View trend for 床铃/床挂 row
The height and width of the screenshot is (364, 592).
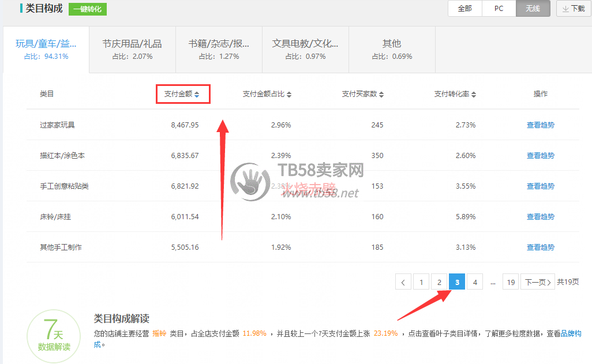pos(540,217)
